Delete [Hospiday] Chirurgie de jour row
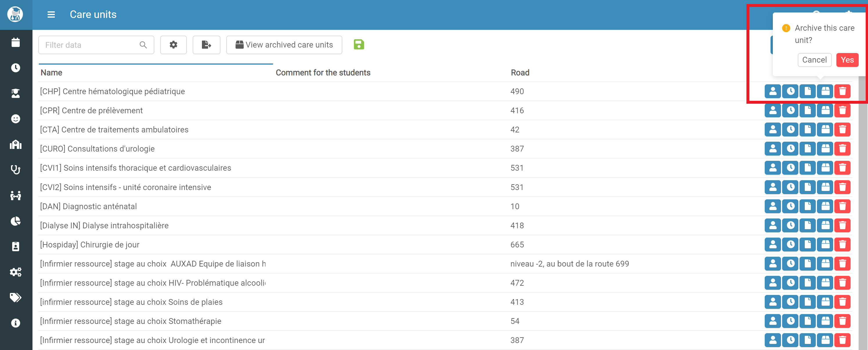The image size is (868, 350). click(x=842, y=245)
